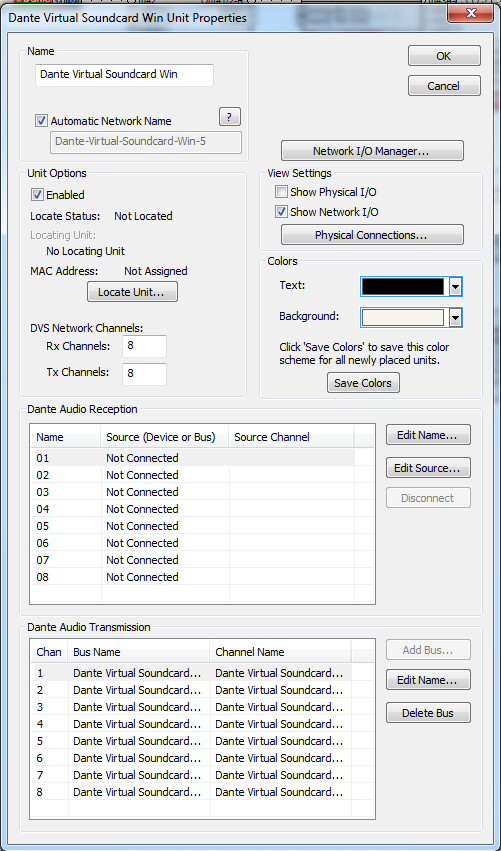Disable Show Network I/O
The height and width of the screenshot is (851, 501).
pos(281,212)
